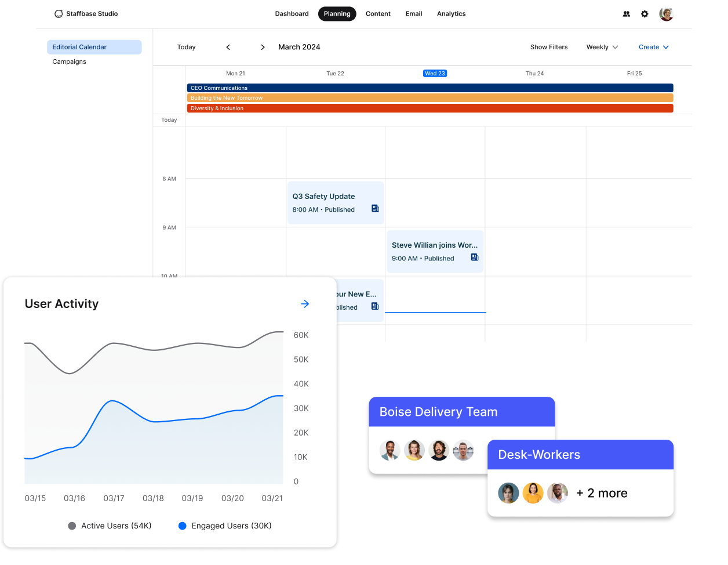Expand the Desk-Workers group with +2 more
Viewport: 728px width, 565px height.
(x=602, y=493)
